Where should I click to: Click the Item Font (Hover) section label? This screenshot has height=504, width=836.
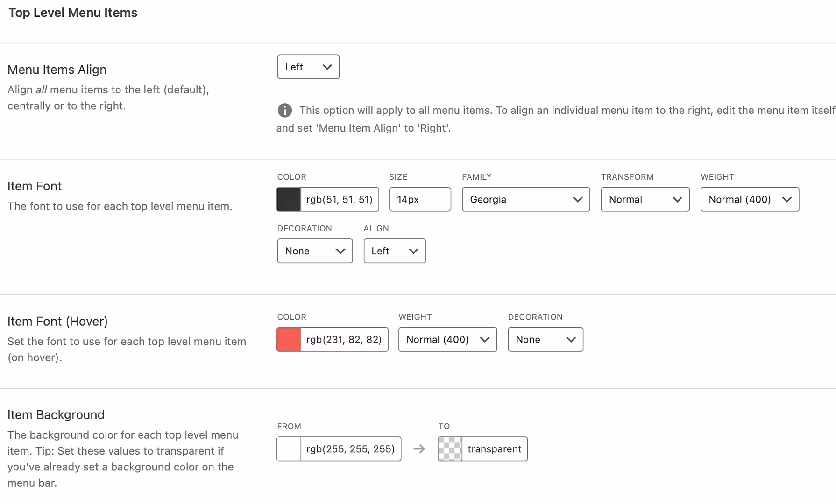(x=57, y=321)
